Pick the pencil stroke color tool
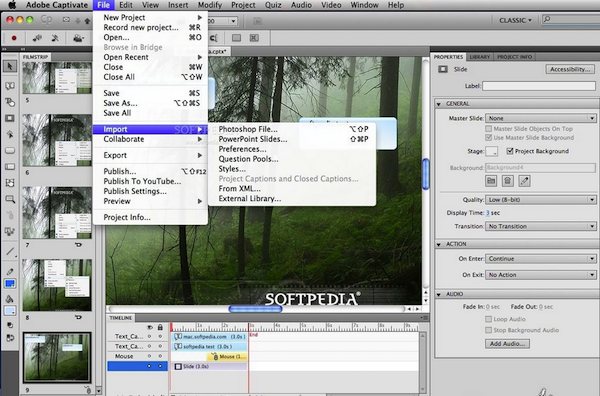 coord(10,271)
